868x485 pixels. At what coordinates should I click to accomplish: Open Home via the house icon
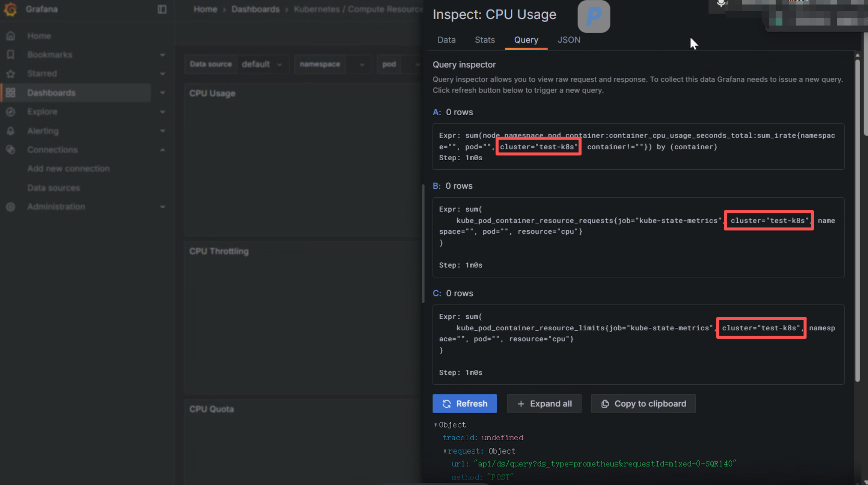pyautogui.click(x=11, y=36)
